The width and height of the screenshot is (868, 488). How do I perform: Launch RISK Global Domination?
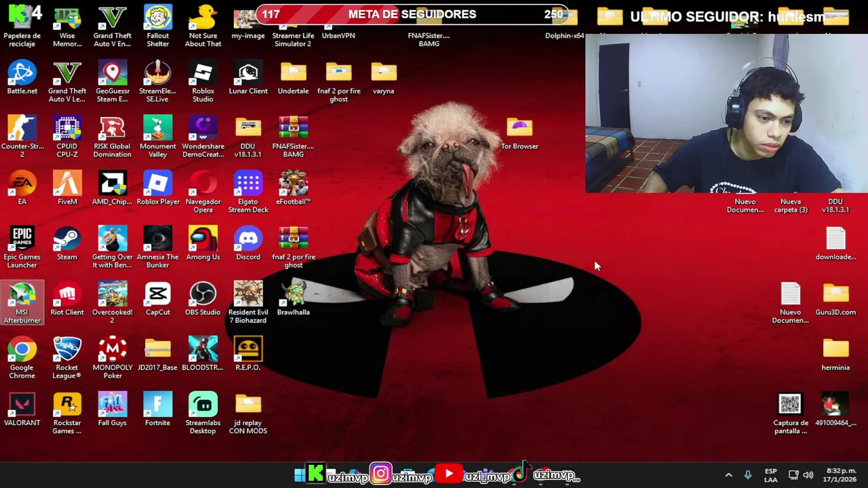pyautogui.click(x=112, y=137)
